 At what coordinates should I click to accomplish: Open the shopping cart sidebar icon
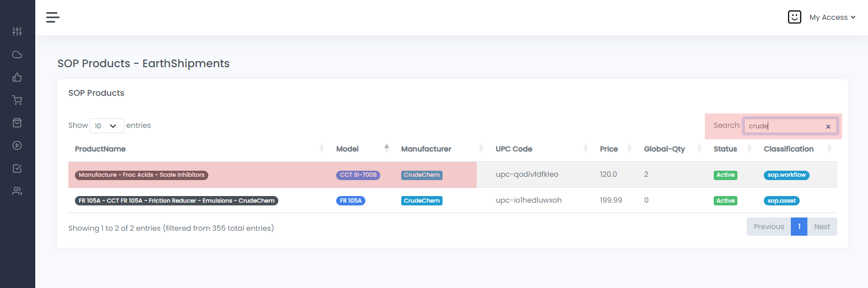click(17, 100)
